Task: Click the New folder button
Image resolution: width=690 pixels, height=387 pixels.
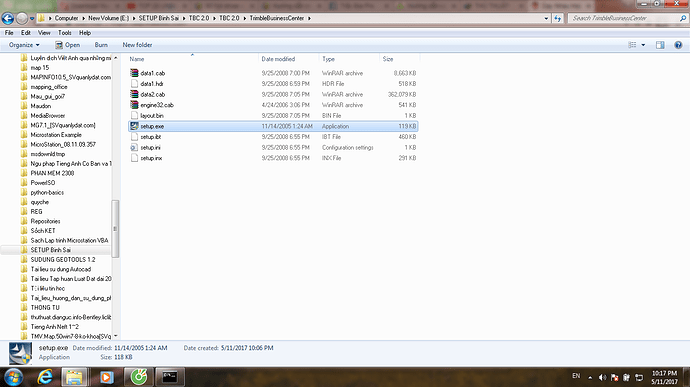Action: point(137,45)
